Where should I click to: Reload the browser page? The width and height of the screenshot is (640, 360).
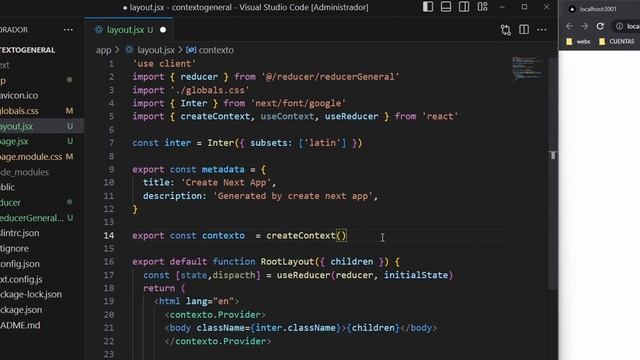[600, 26]
